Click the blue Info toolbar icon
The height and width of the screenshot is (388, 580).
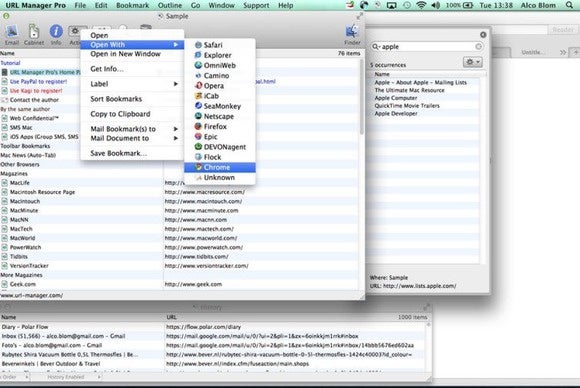(x=56, y=31)
